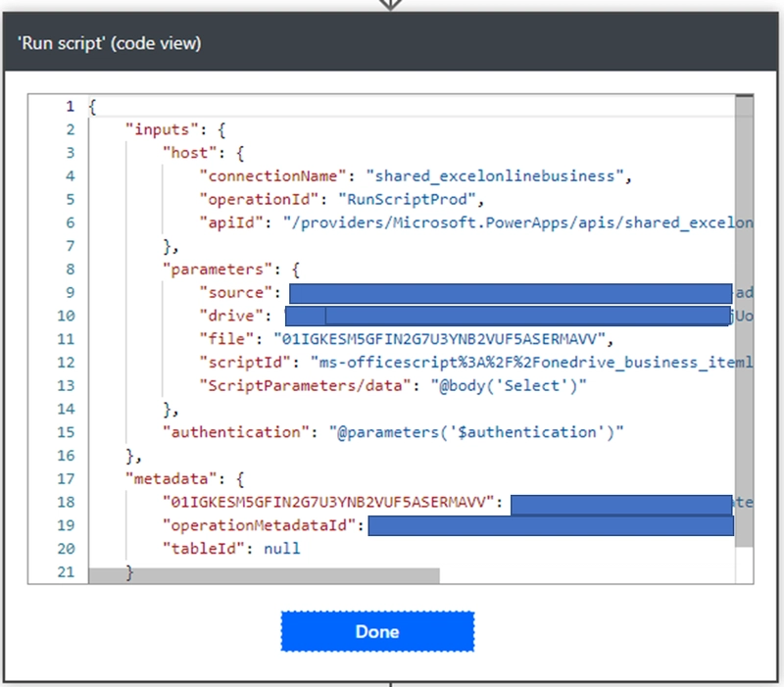Click the connector arrow above the Run script card
The height and width of the screenshot is (687, 784).
pos(391,5)
